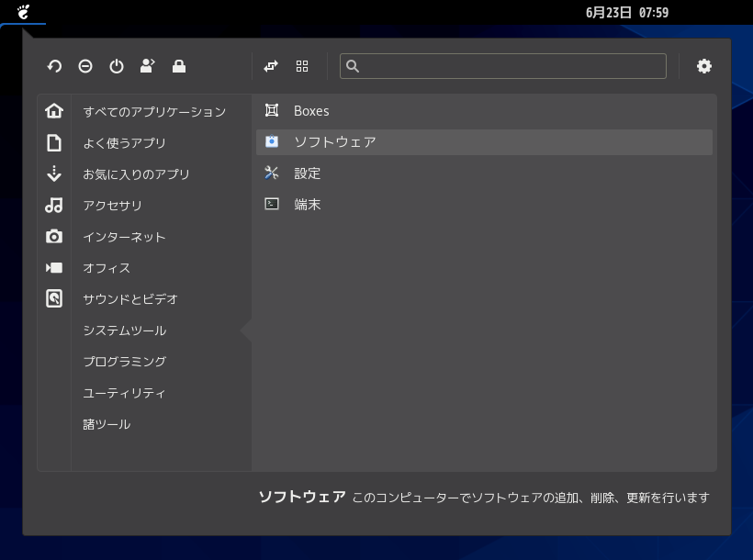The height and width of the screenshot is (560, 753).
Task: Open the Home folder sidebar icon
Action: point(54,111)
